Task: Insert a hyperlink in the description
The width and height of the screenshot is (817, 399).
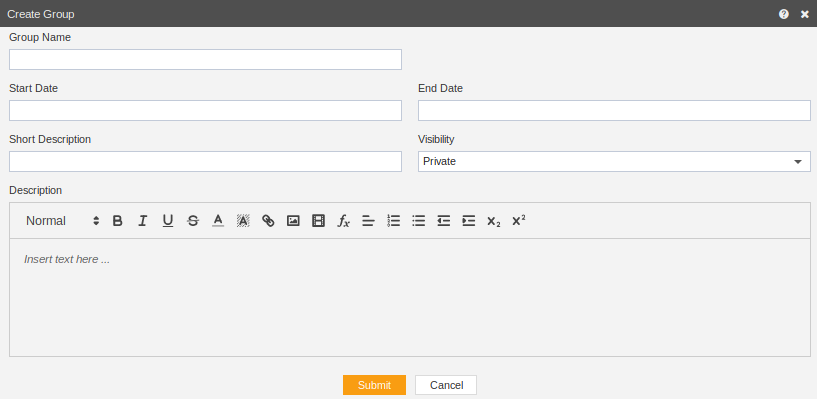Action: (x=268, y=221)
